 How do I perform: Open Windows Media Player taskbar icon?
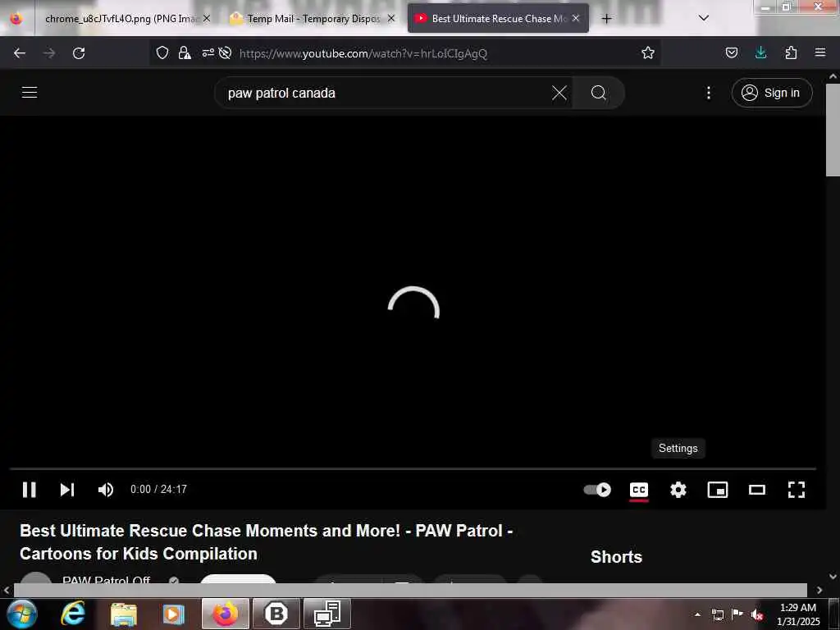[x=173, y=614]
